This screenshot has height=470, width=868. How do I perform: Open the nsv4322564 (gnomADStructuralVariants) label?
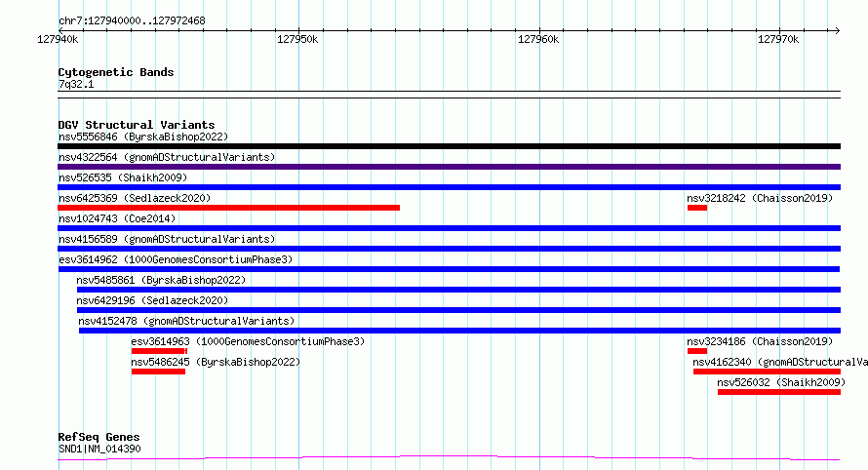(x=167, y=157)
